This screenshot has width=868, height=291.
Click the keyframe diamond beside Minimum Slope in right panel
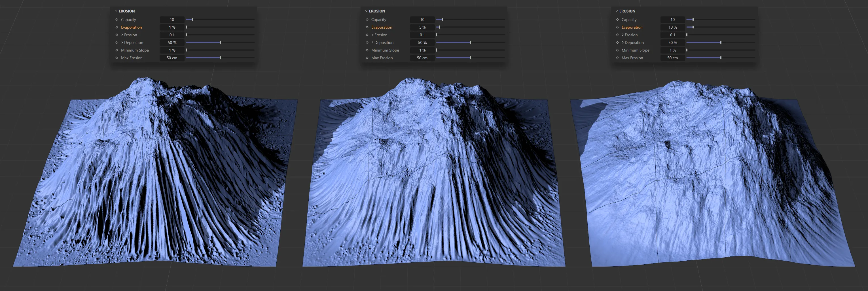pyautogui.click(x=617, y=50)
